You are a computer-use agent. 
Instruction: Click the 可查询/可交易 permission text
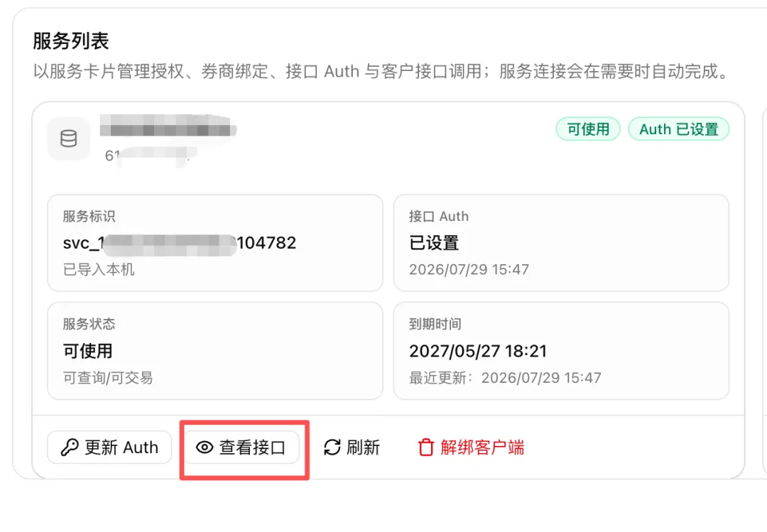pos(108,377)
